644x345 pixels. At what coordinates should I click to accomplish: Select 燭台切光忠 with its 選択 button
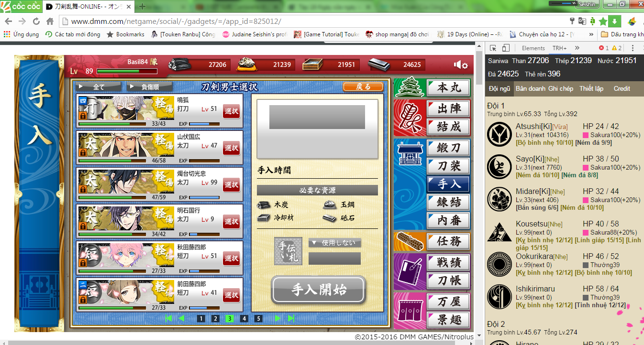coord(232,184)
